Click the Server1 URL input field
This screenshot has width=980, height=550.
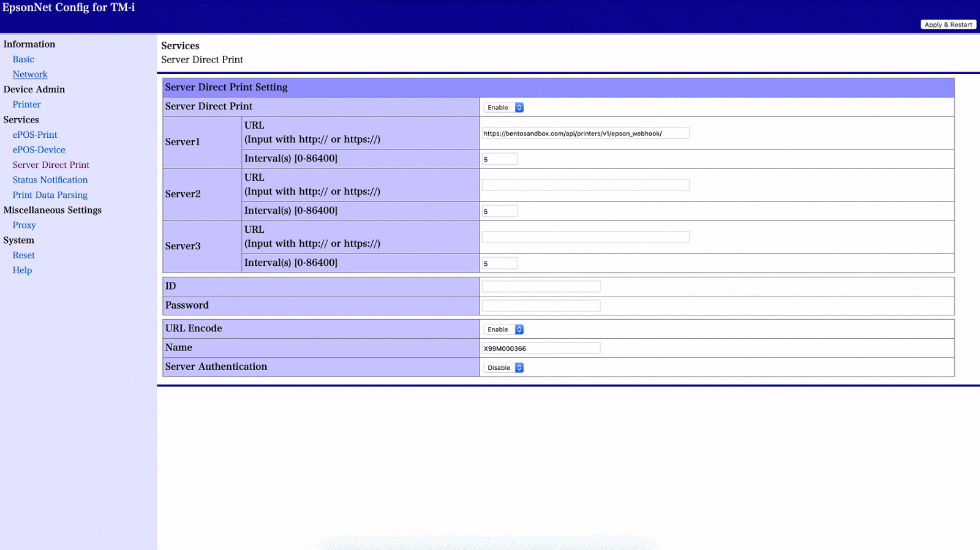(586, 133)
